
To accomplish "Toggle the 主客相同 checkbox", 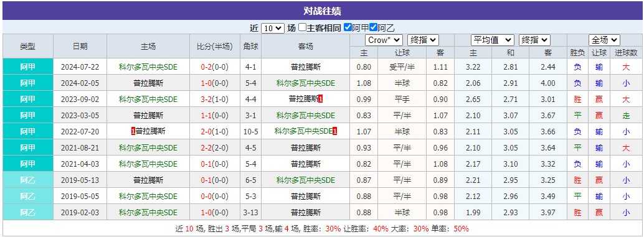I will [302, 27].
